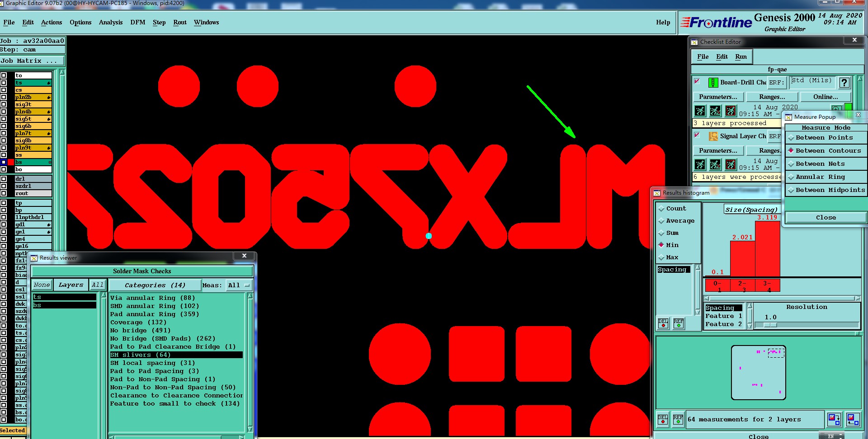Select Annular Ring measure mode
The image size is (868, 439).
click(826, 177)
